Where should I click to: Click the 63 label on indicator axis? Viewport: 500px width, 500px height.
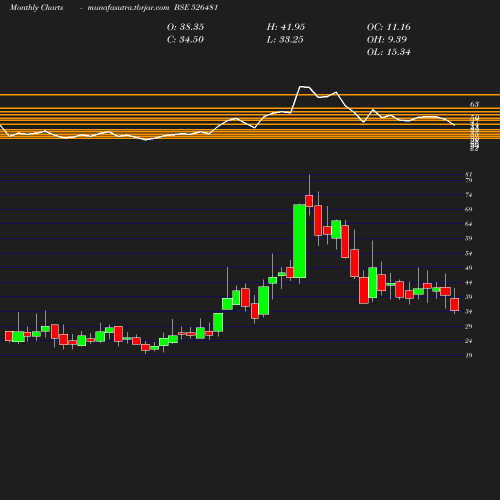[x=474, y=104]
